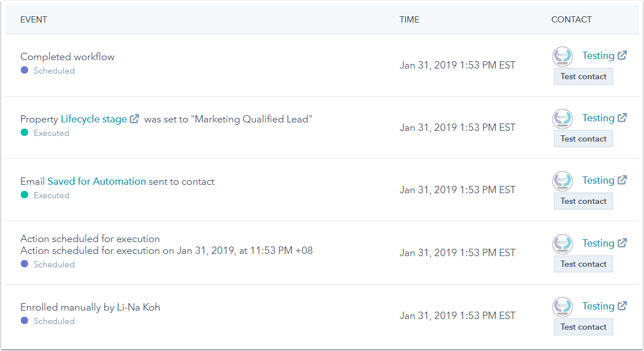
Task: Click Test contact button in Enrolled manually row
Action: tap(583, 327)
